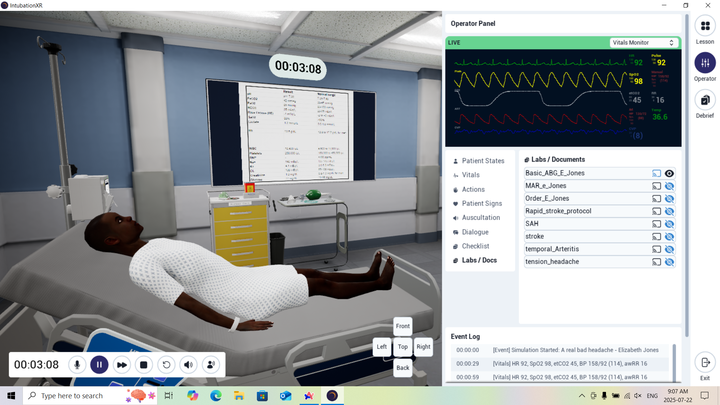Click Simulation Started event log entry
The height and width of the screenshot is (405, 720).
558,350
